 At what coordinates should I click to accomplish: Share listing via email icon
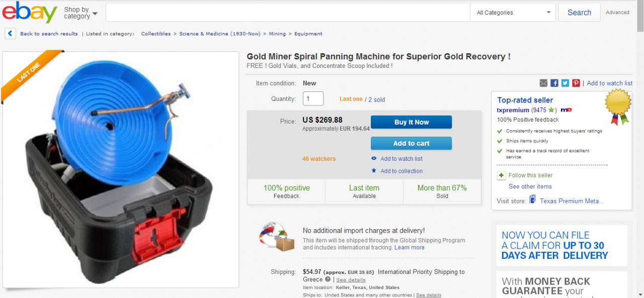[x=543, y=83]
